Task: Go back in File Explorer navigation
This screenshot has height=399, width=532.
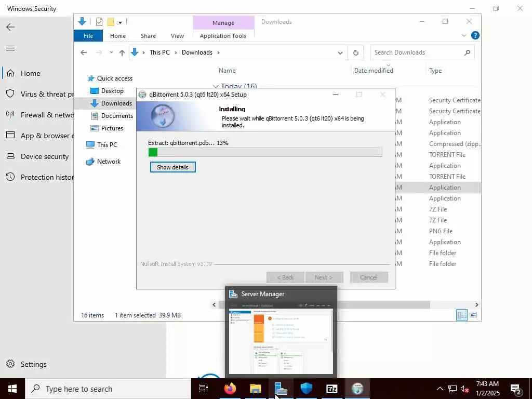Action: click(84, 52)
